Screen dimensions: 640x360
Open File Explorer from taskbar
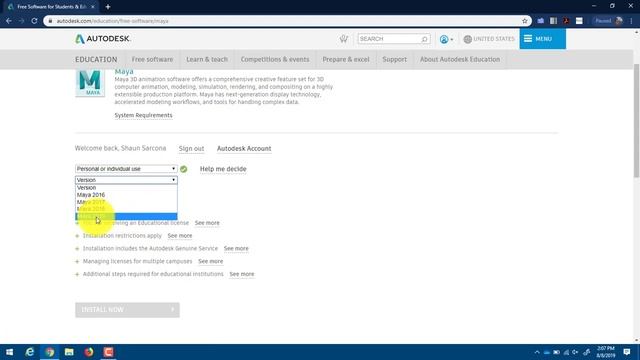coord(69,352)
